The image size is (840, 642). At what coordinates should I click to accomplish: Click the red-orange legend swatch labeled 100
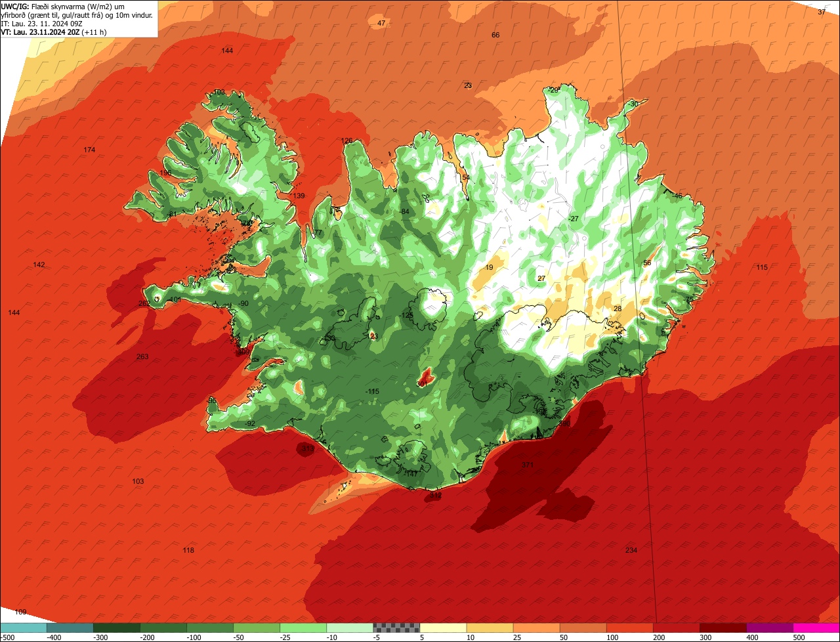629,628
